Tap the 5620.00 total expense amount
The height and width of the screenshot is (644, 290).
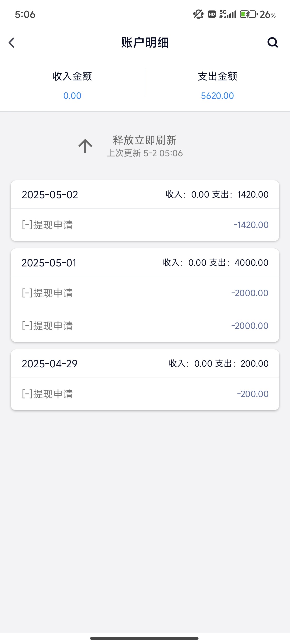[x=217, y=96]
